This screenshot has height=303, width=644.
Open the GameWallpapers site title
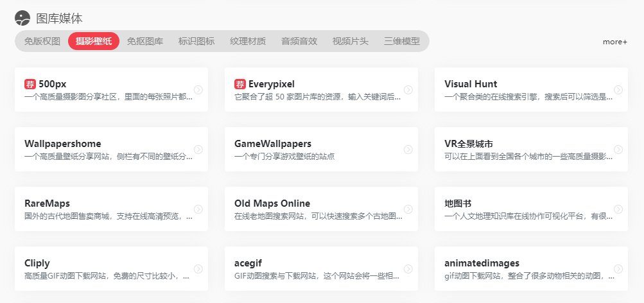273,144
